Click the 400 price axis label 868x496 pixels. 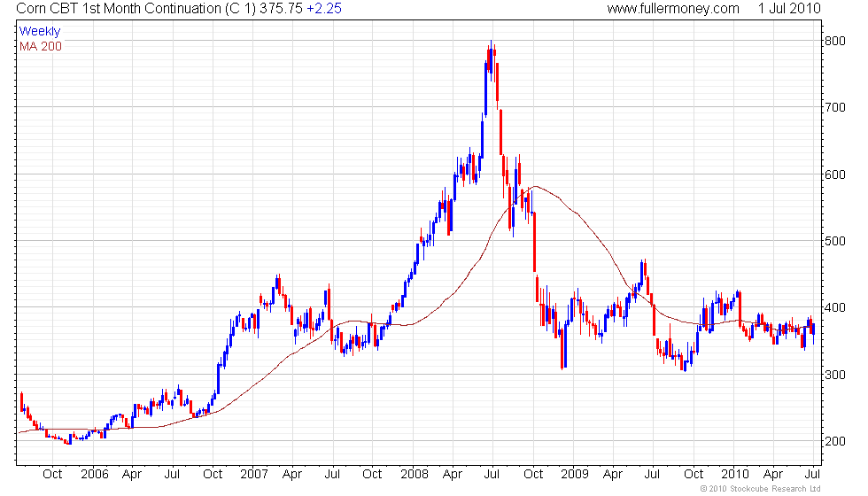point(834,308)
